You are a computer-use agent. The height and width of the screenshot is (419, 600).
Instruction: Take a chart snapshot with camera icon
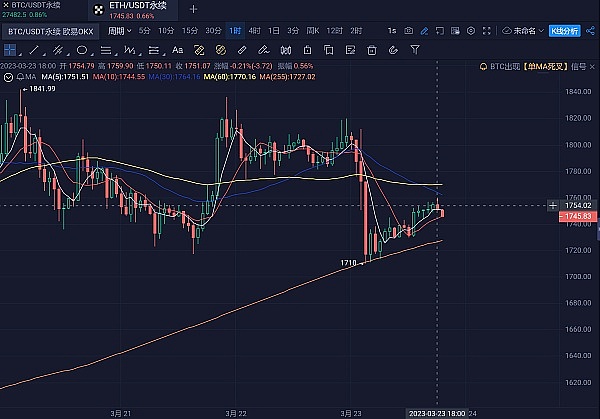coord(409,31)
